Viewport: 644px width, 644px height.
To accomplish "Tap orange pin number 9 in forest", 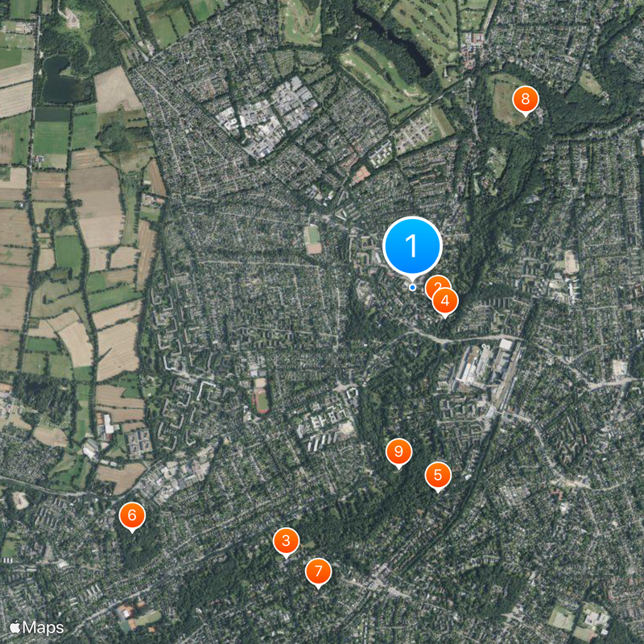I will coord(398,452).
